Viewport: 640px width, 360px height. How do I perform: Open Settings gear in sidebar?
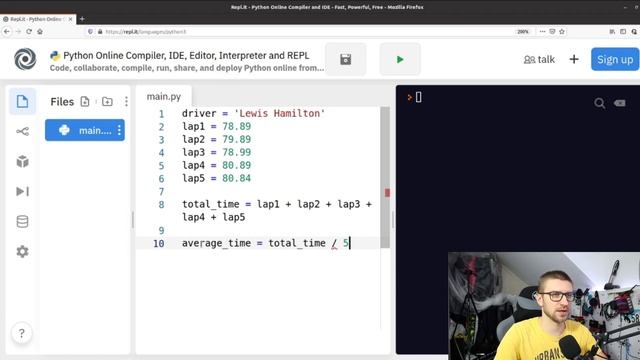[x=22, y=251]
